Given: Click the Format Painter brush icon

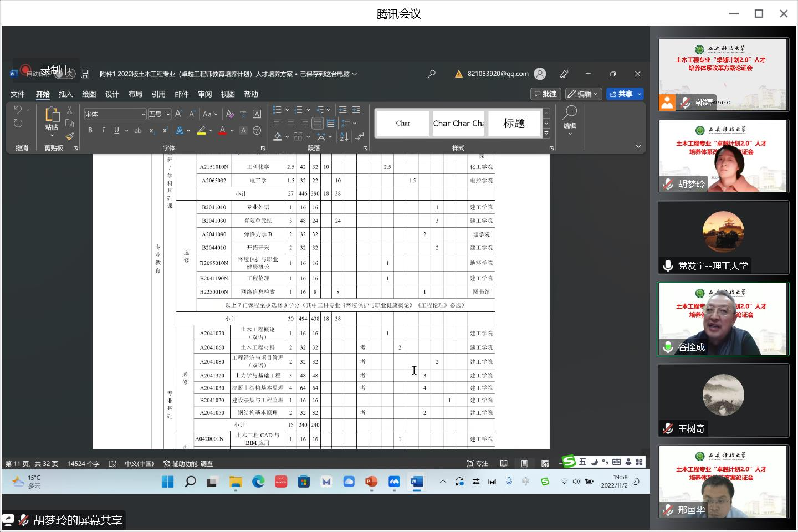Looking at the screenshot, I should 69,136.
